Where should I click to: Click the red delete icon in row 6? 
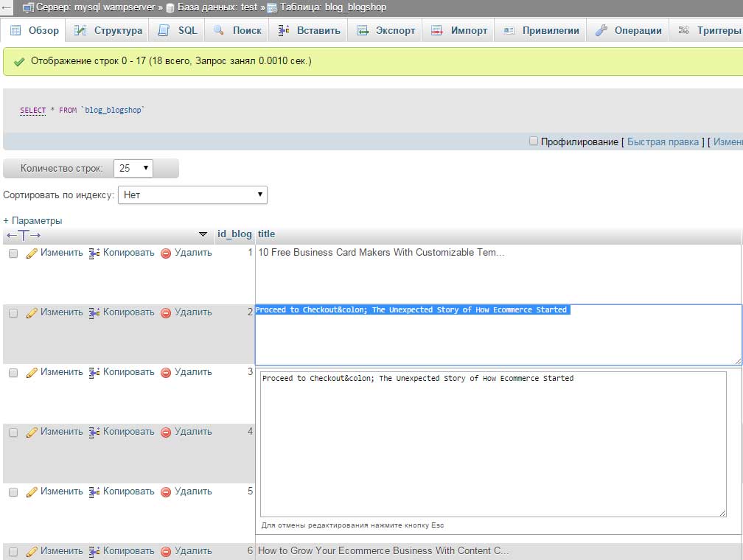click(166, 552)
